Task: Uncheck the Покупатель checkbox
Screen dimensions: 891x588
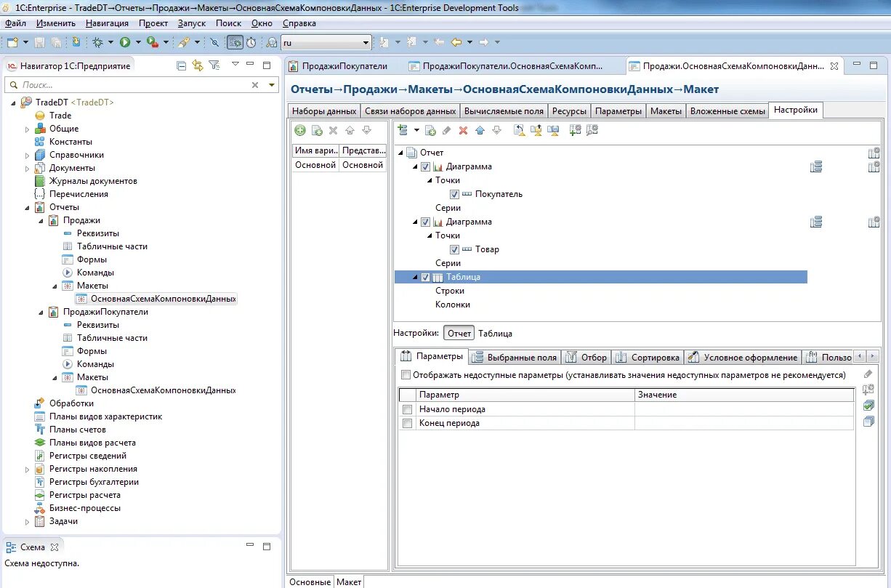Action: tap(454, 194)
